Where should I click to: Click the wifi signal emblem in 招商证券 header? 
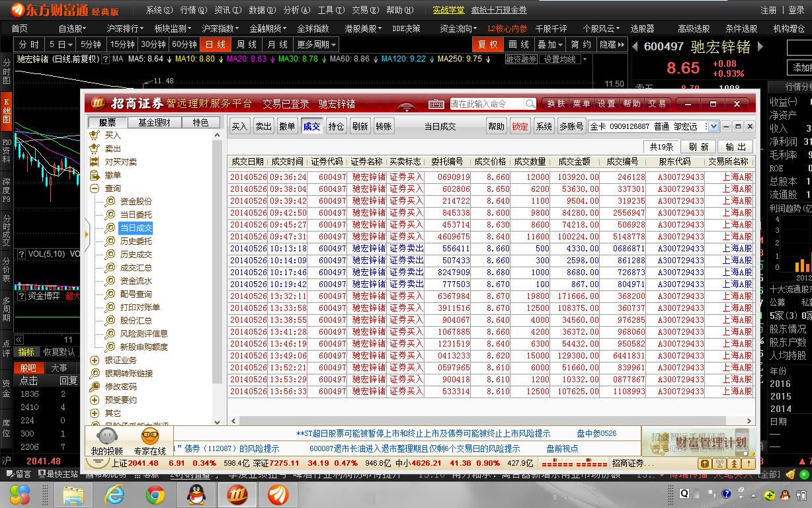coord(407,106)
